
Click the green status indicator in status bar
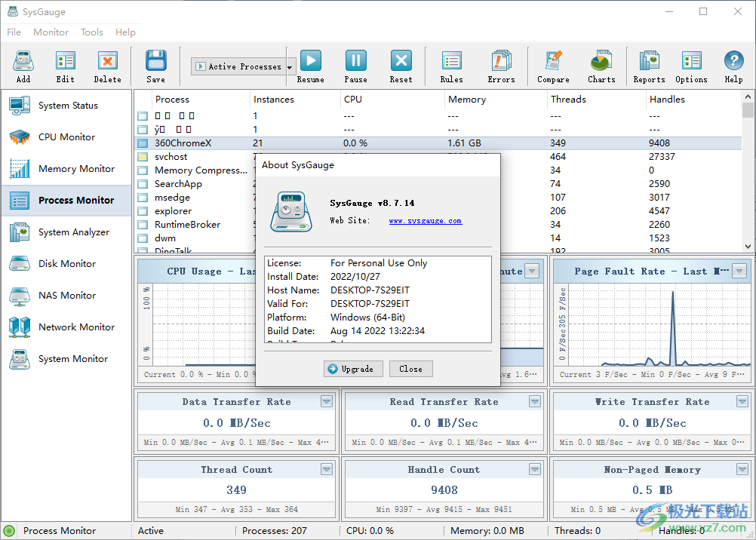[9, 531]
